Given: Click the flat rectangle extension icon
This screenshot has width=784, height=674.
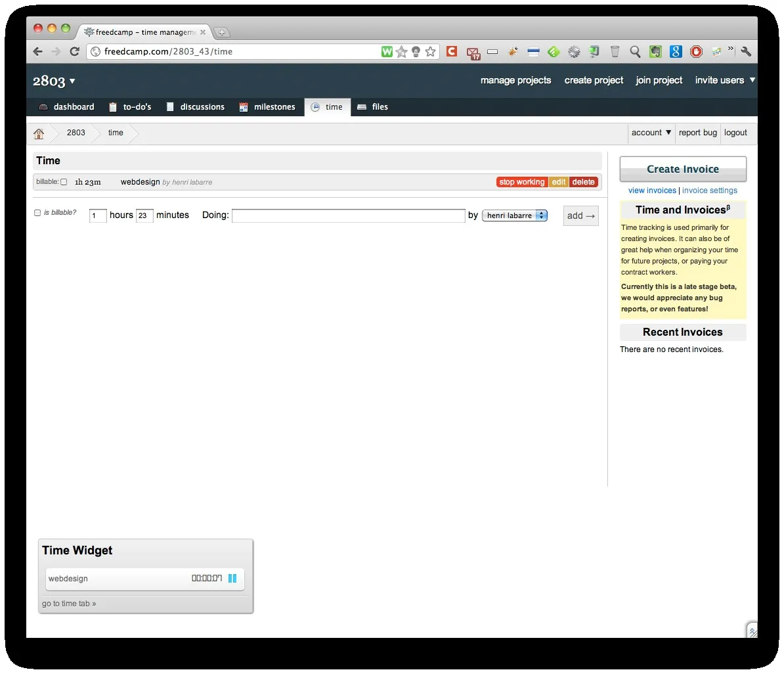Looking at the screenshot, I should [x=492, y=51].
